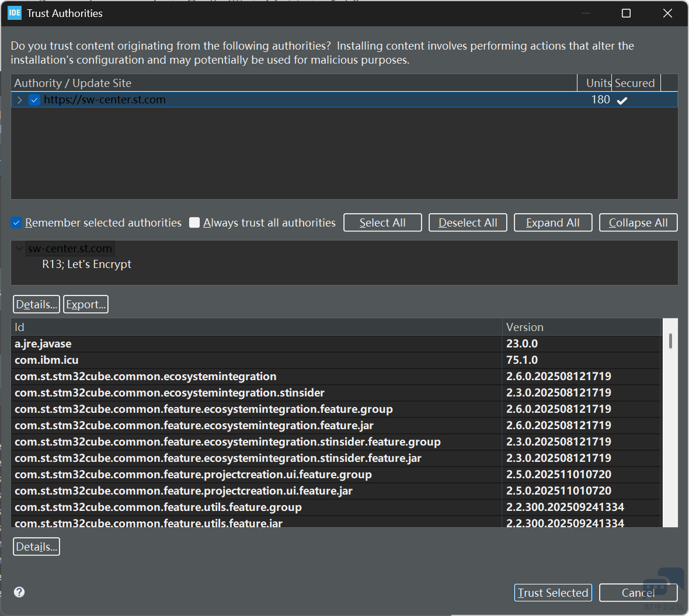The image size is (689, 616).
Task: Click the units list vertical scrollbar thumb
Action: click(670, 341)
